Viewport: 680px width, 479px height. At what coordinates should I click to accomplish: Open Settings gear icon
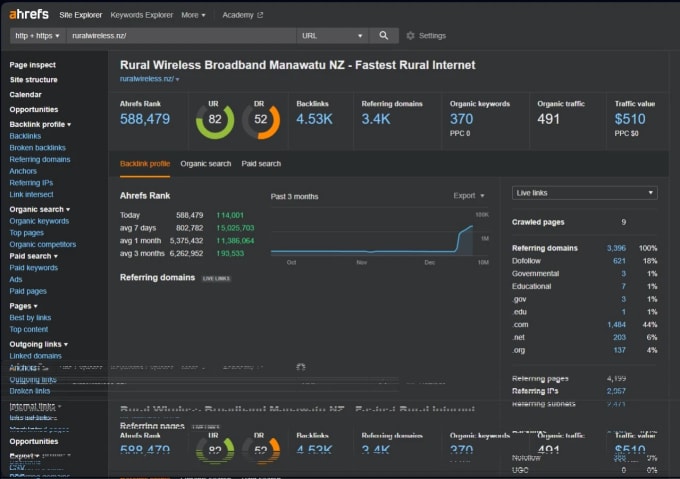[x=410, y=36]
